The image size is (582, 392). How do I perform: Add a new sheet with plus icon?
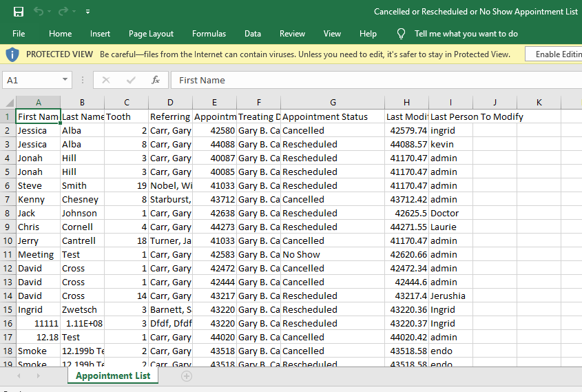186,376
